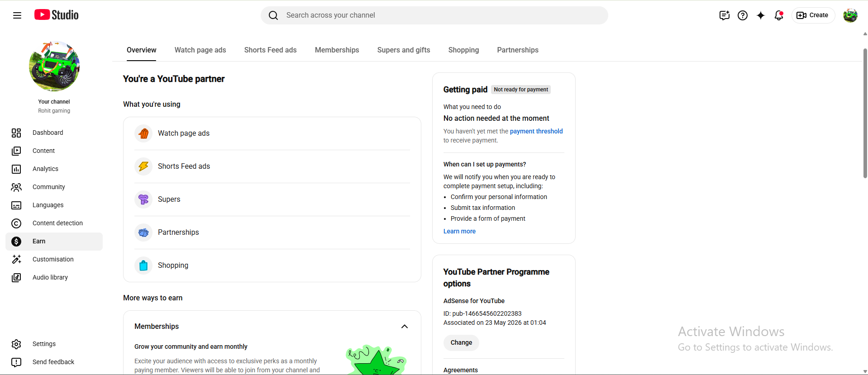Image resolution: width=868 pixels, height=375 pixels.
Task: Click the Partnerships handshake icon
Action: (x=143, y=233)
